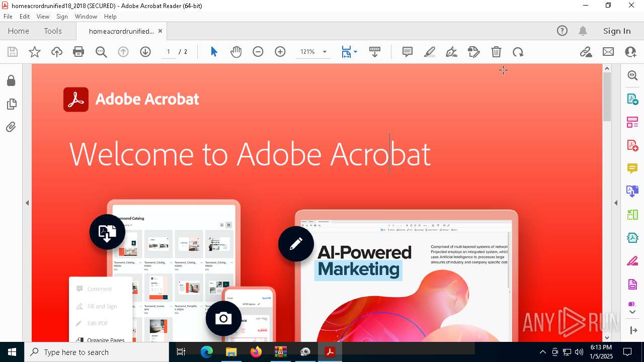Screen dimensions: 644x362
Task: Click the vertical scrollbar thumb
Action: 607,97
